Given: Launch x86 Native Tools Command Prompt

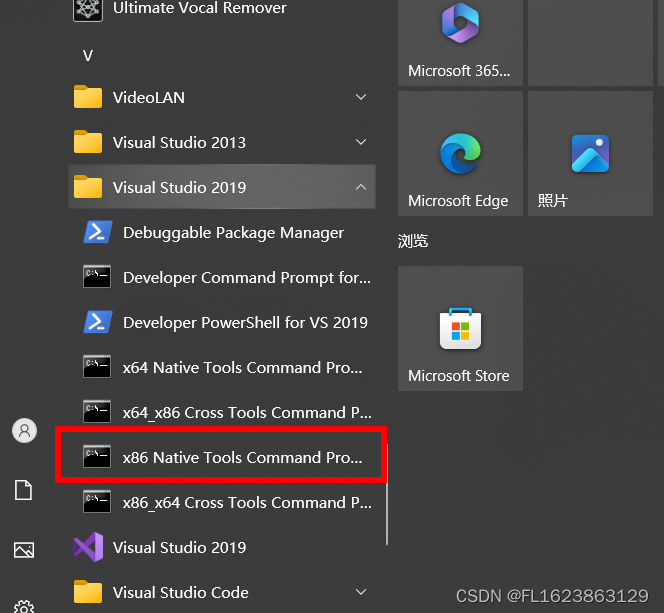Looking at the screenshot, I should (x=221, y=457).
